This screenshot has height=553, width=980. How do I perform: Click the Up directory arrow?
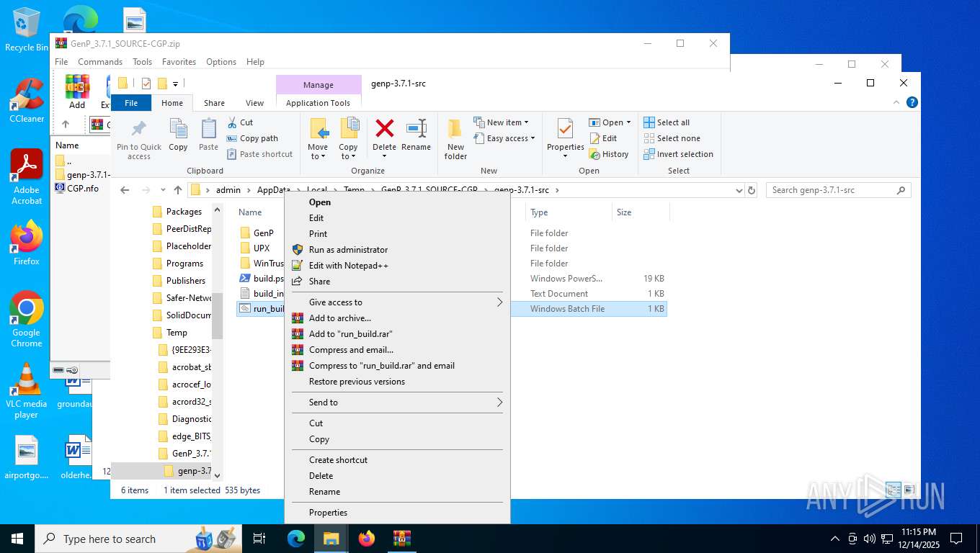click(178, 190)
